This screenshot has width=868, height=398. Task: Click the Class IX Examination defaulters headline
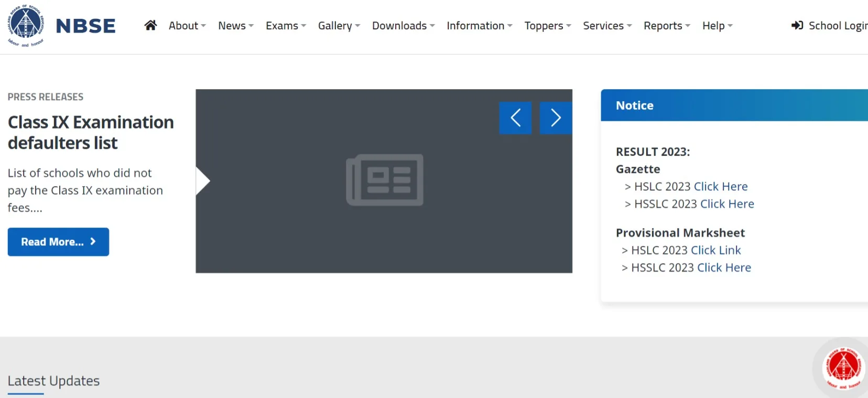click(x=91, y=133)
